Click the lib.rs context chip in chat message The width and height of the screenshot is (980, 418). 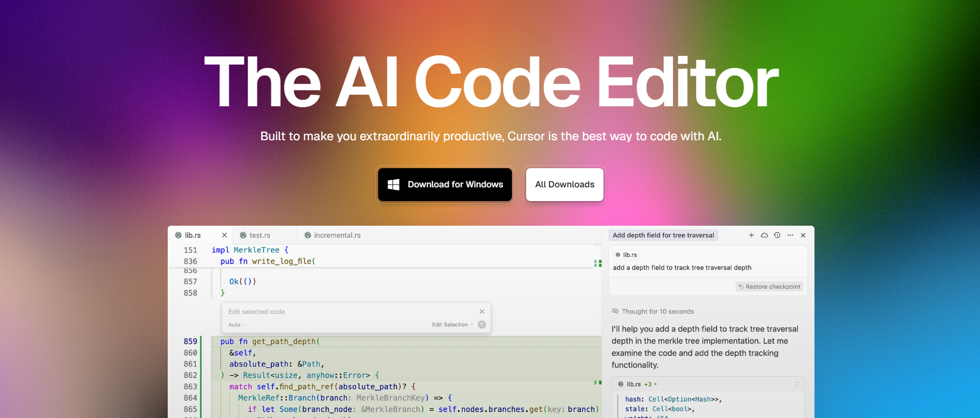coord(626,255)
